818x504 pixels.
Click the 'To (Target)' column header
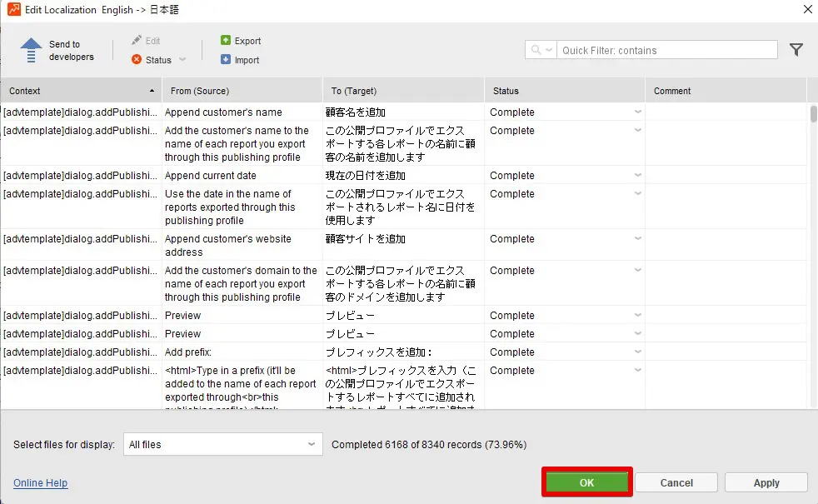pyautogui.click(x=403, y=91)
